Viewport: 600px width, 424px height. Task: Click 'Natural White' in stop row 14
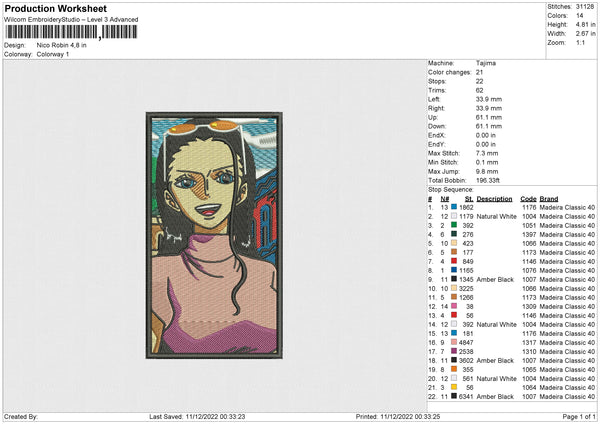497,324
